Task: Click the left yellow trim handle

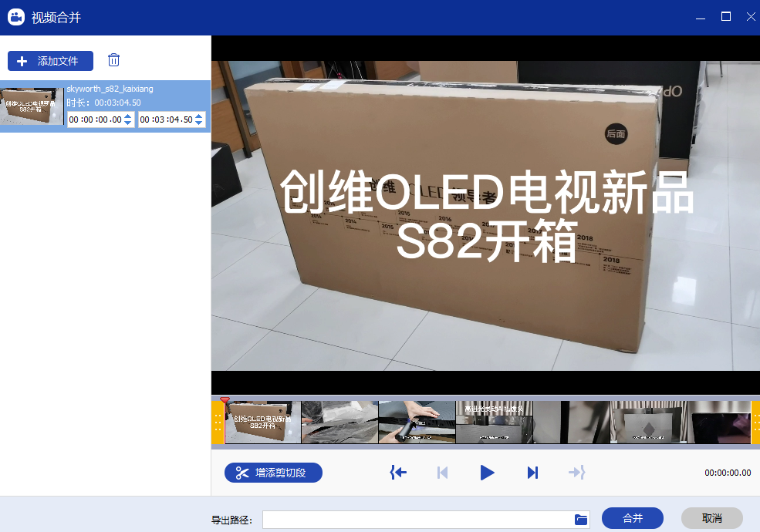Action: (218, 422)
